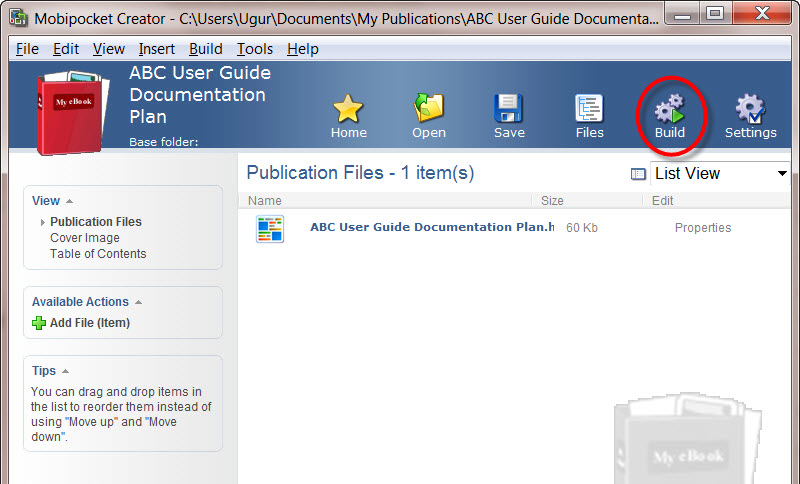
Task: Open the Tools menu
Action: [255, 49]
